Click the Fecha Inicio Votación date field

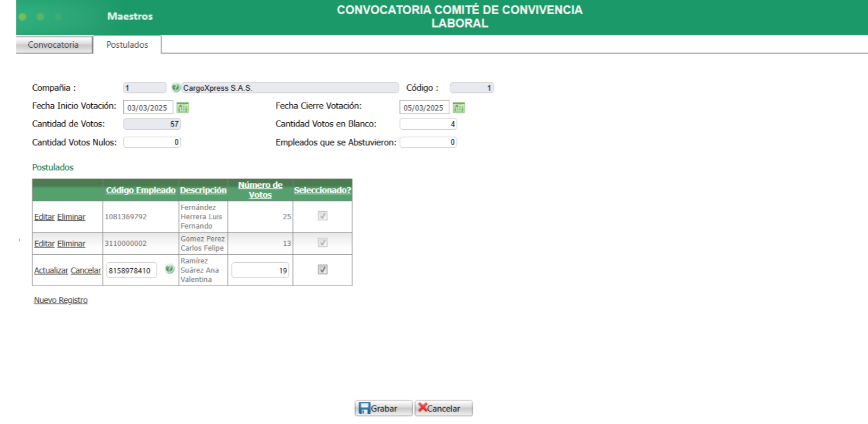point(148,107)
